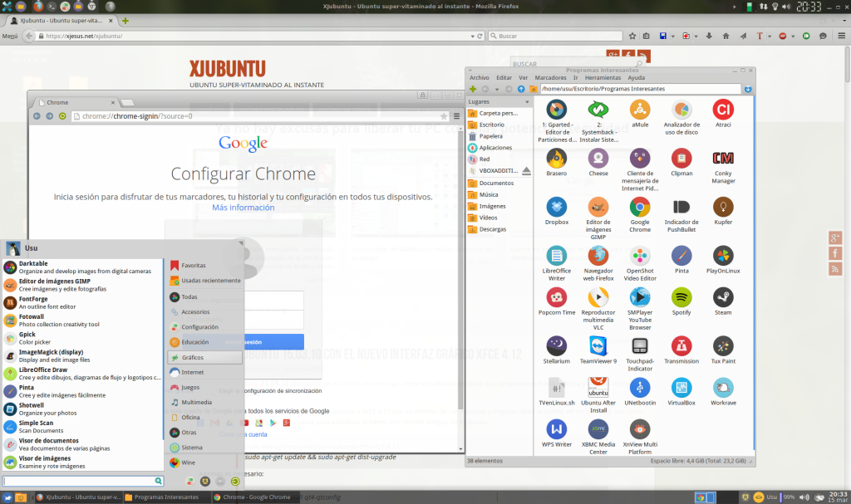Select Favoritas in application menu
The image size is (851, 504).
(205, 266)
